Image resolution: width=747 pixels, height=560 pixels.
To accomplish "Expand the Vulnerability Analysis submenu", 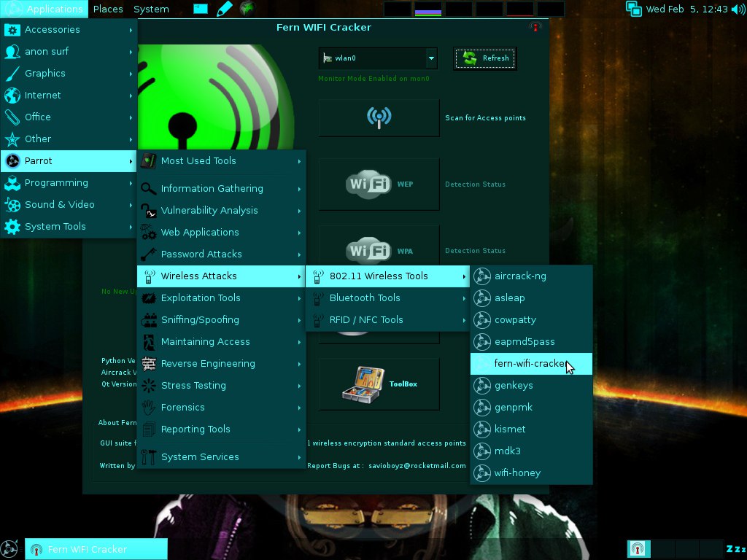I will point(222,211).
